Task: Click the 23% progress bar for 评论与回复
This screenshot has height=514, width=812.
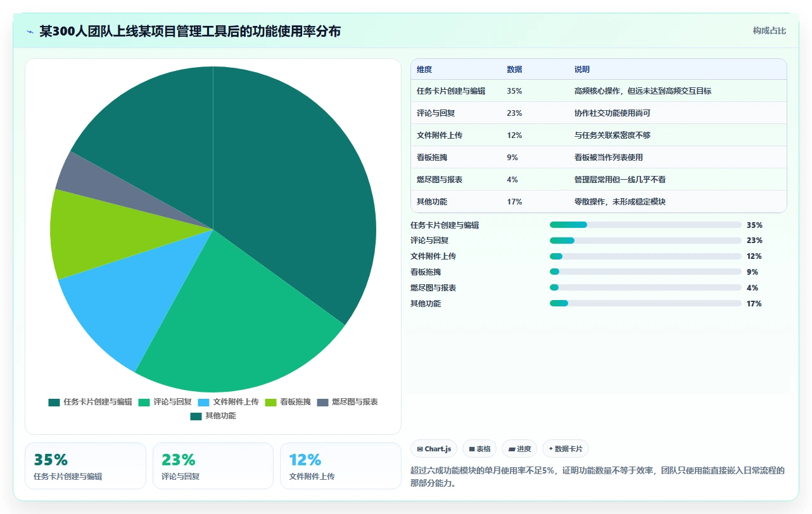Action: (x=645, y=241)
